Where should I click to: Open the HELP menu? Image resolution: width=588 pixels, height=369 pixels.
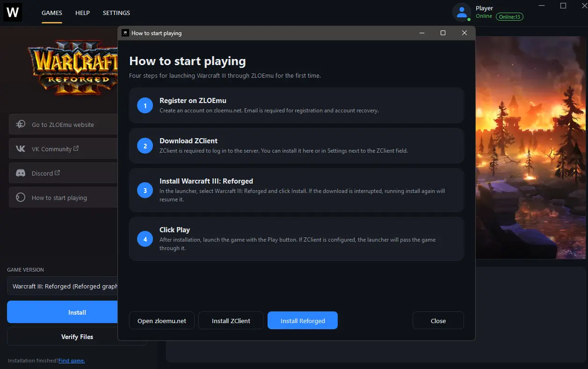[82, 13]
